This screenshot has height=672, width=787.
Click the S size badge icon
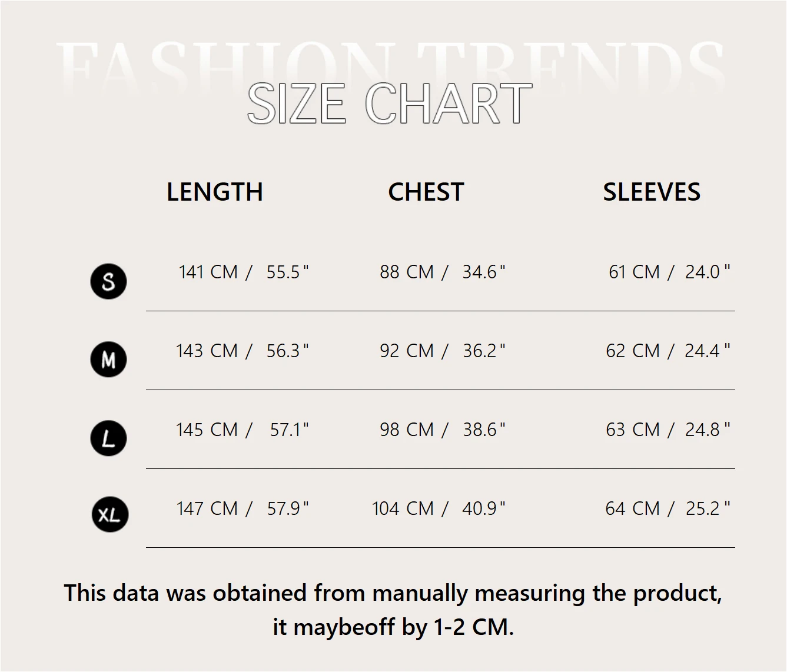click(x=108, y=282)
